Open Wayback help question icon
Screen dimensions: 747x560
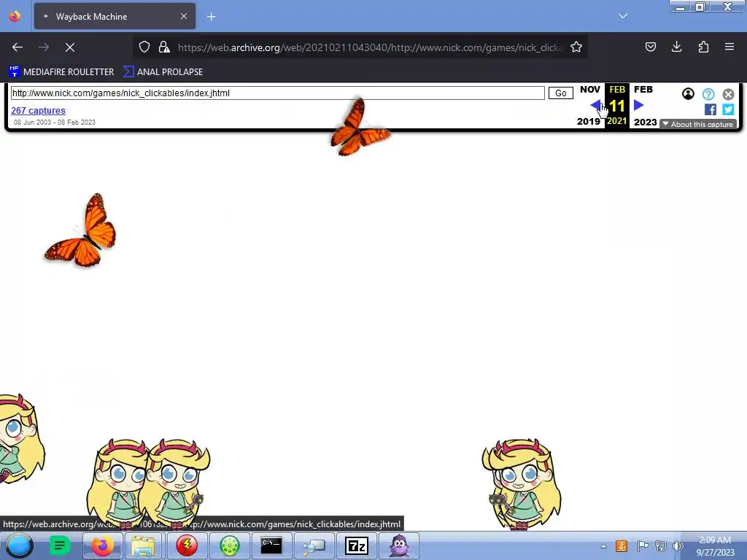tap(708, 94)
